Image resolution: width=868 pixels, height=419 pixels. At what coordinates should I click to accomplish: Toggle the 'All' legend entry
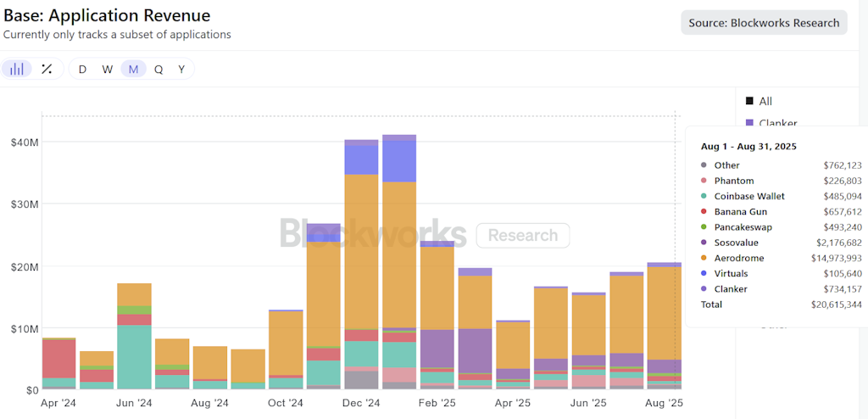(758, 102)
